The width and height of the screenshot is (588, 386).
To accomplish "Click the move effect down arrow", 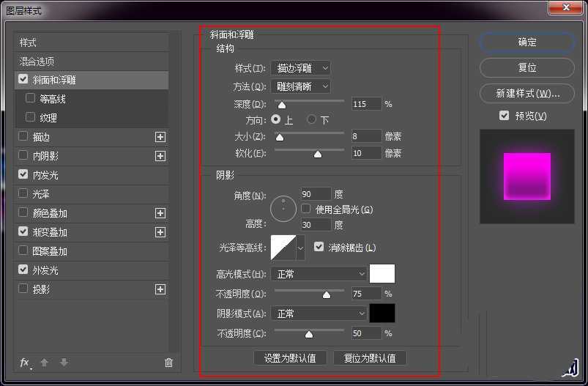I will 64,363.
